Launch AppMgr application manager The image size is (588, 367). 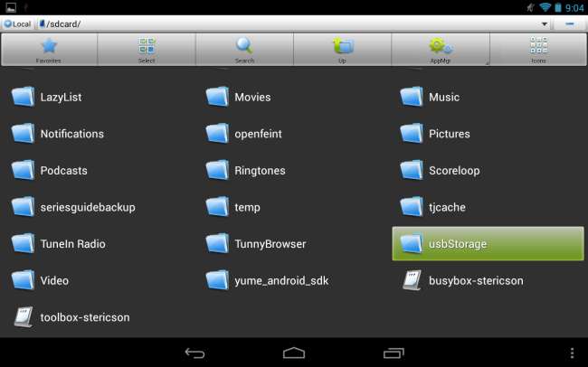click(x=441, y=50)
